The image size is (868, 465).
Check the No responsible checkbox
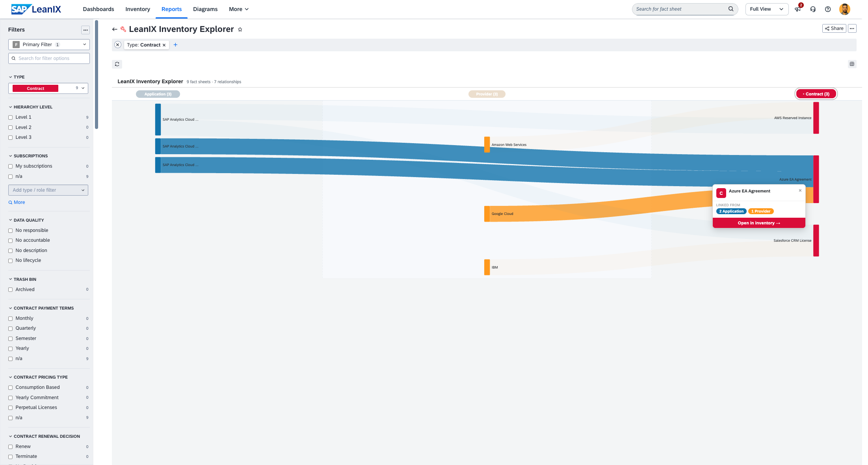(x=11, y=231)
